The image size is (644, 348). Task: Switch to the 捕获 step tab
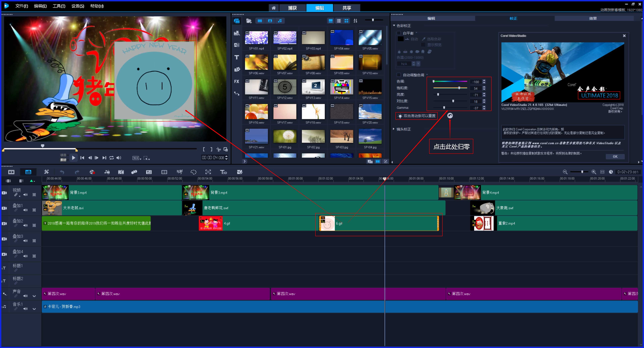click(292, 8)
